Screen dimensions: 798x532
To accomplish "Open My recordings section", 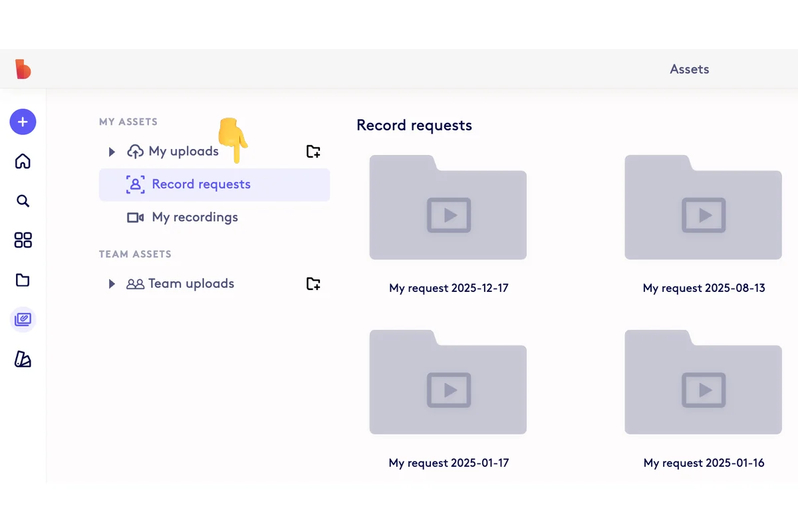I will pos(194,217).
